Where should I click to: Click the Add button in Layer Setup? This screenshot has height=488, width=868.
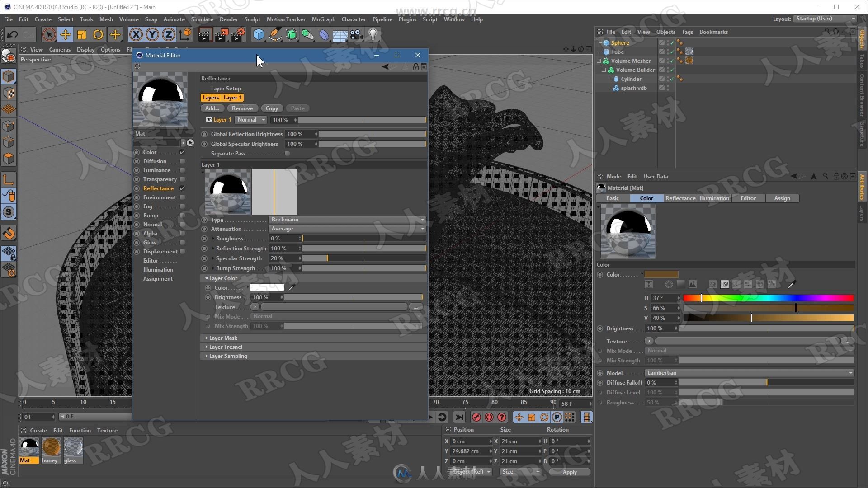[x=212, y=108]
